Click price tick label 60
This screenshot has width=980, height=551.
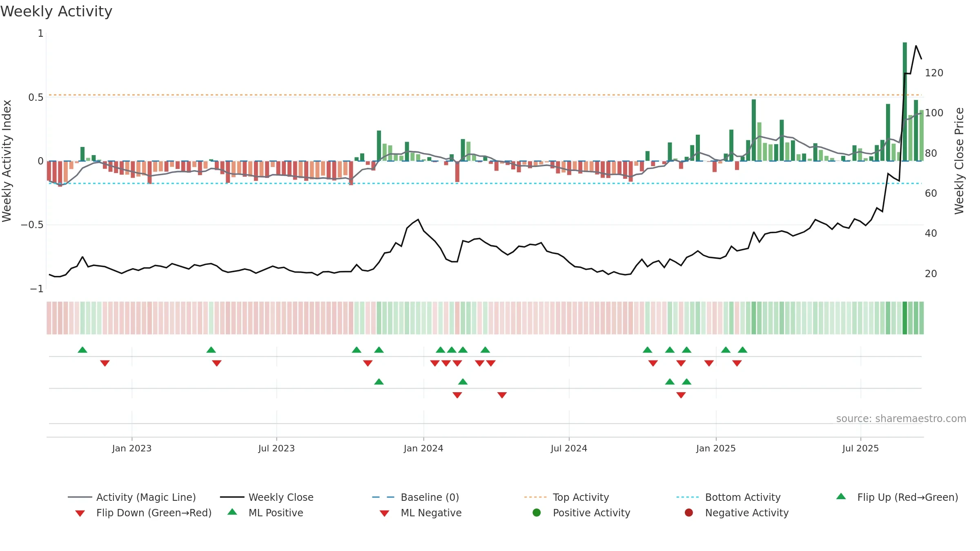931,193
